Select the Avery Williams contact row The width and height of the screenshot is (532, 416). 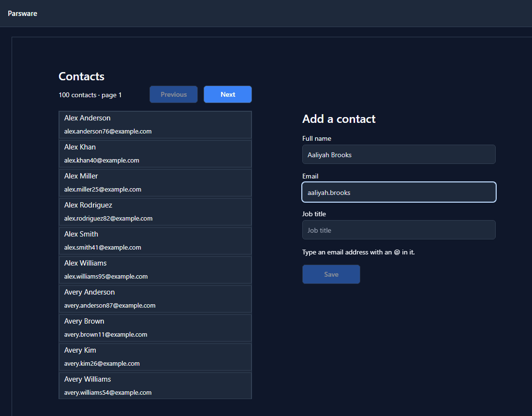click(155, 386)
